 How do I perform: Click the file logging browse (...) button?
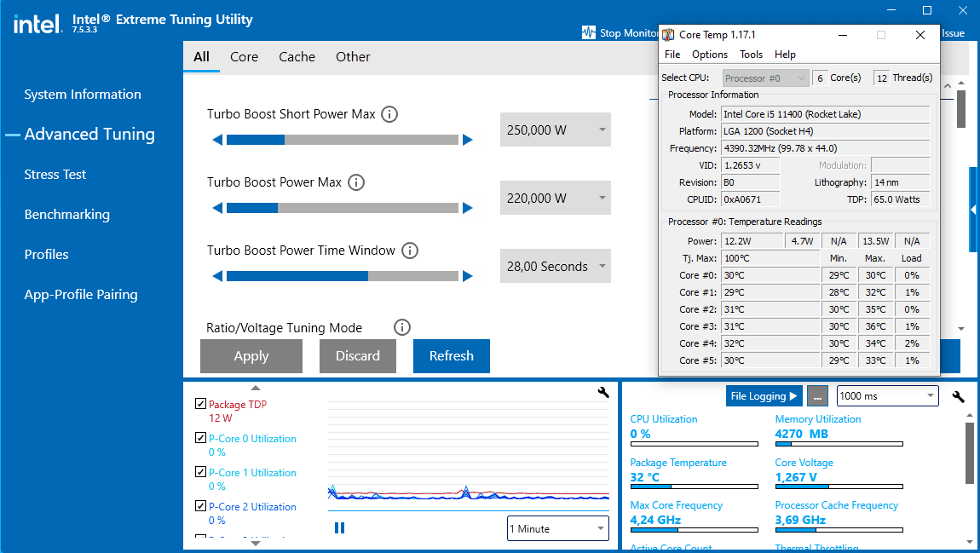(x=817, y=396)
